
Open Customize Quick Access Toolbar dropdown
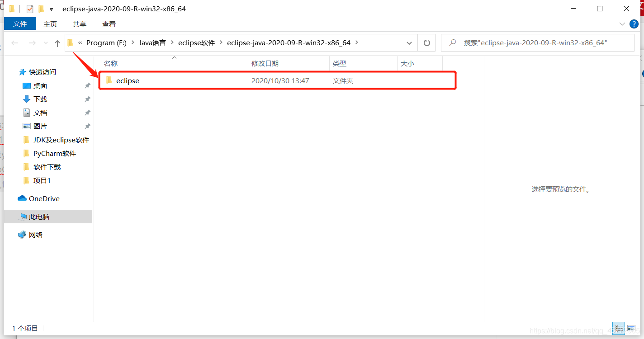pyautogui.click(x=51, y=9)
